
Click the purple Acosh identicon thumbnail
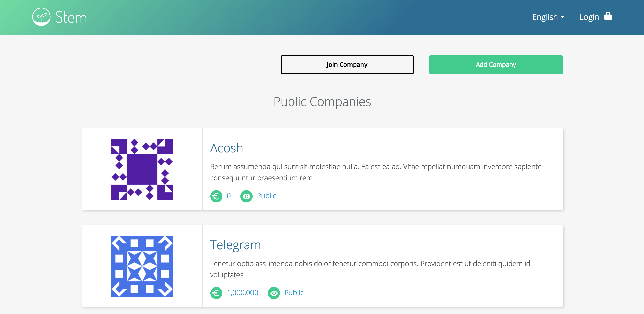(x=142, y=169)
